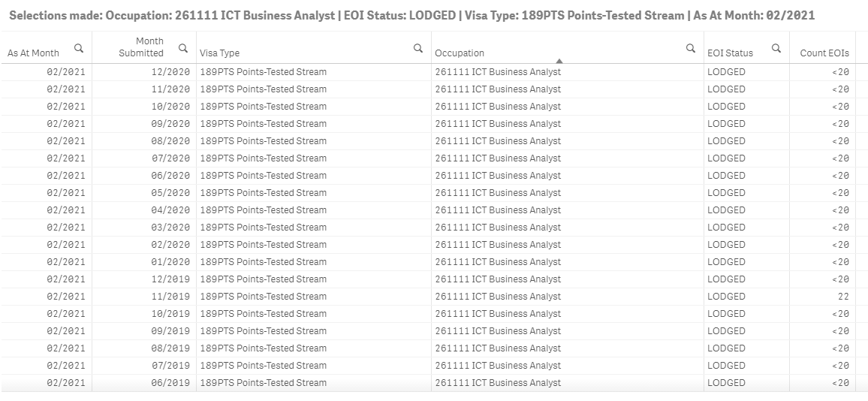This screenshot has height=401, width=868.
Task: Click Month Submitted 01/2020 cell
Action: 172,262
